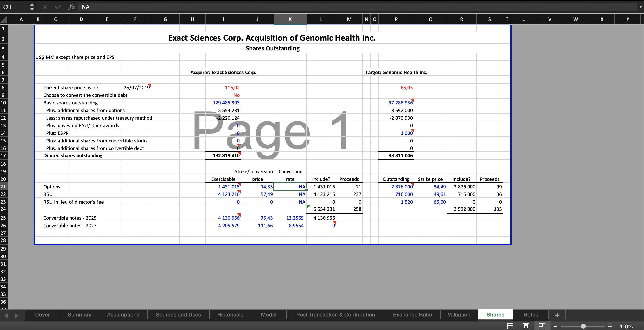Viewport: 644px width, 330px height.
Task: Open the Valuation sheet tab
Action: tap(459, 315)
